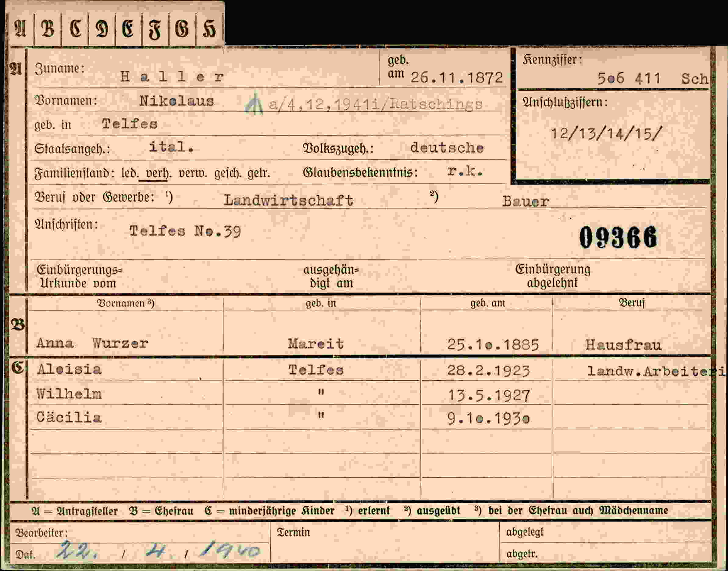This screenshot has width=728, height=571.
Task: Select index tab letter G
Action: [x=182, y=28]
